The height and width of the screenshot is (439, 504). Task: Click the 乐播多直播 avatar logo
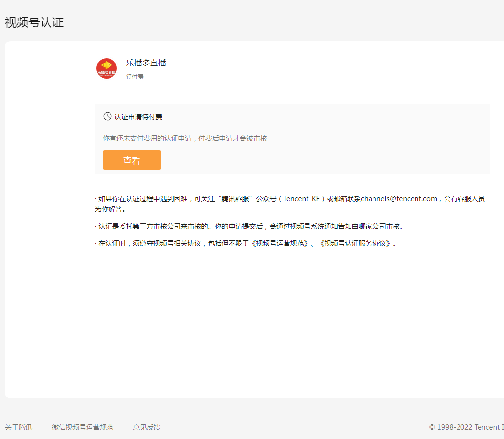[107, 68]
